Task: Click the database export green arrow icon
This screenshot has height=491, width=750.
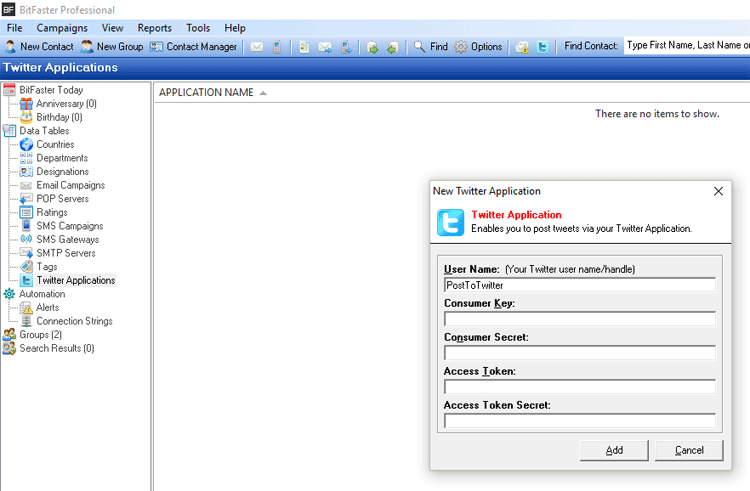Action: click(x=393, y=47)
